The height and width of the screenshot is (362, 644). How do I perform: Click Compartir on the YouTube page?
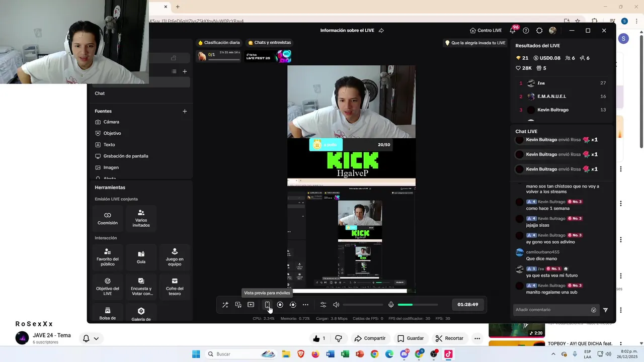click(x=370, y=338)
